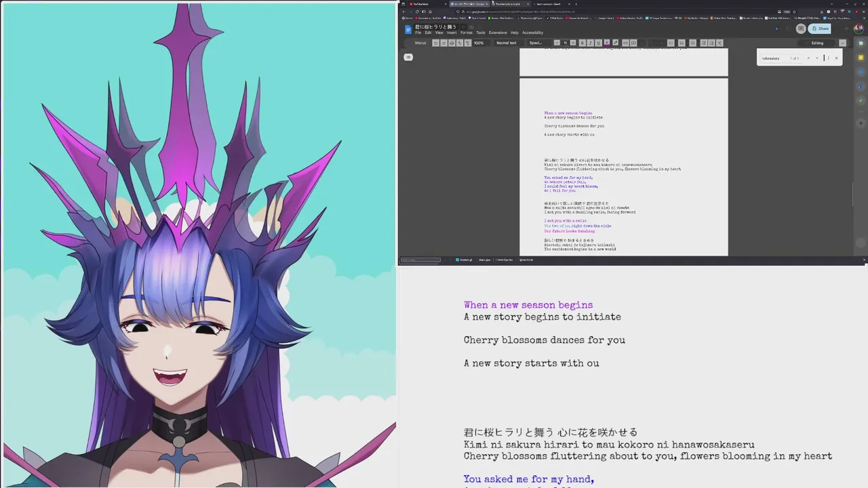Screen dimensions: 868x488
Task: Redo the edit in Docs toolbar
Action: coord(443,43)
